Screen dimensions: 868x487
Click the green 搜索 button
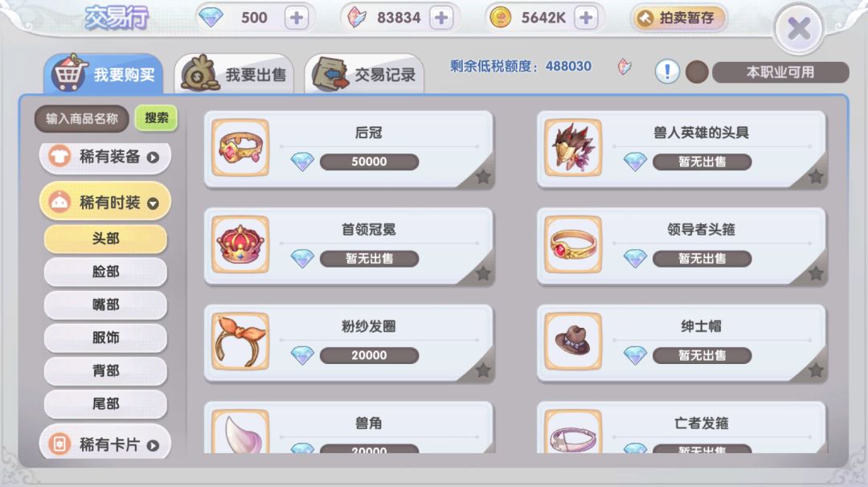click(x=157, y=118)
